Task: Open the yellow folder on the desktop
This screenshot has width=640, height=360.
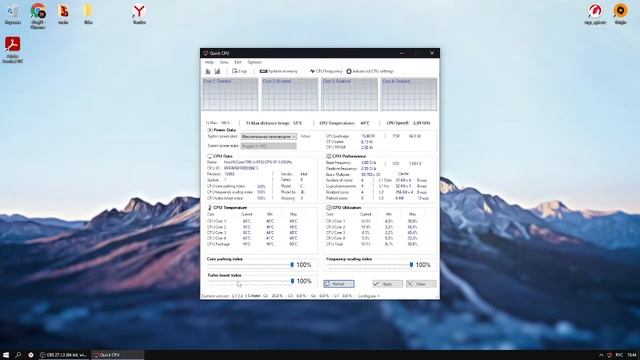Action: 88,14
